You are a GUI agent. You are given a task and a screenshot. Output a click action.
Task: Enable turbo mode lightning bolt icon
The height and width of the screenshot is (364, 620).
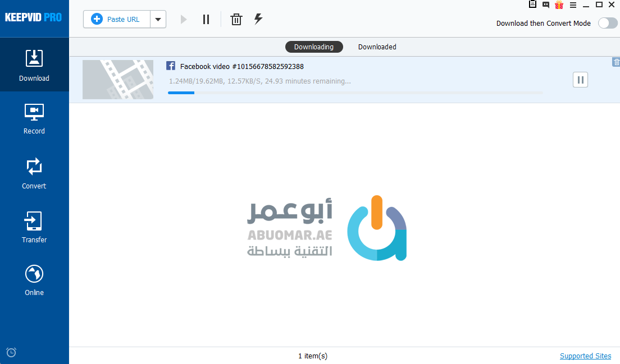pyautogui.click(x=258, y=19)
